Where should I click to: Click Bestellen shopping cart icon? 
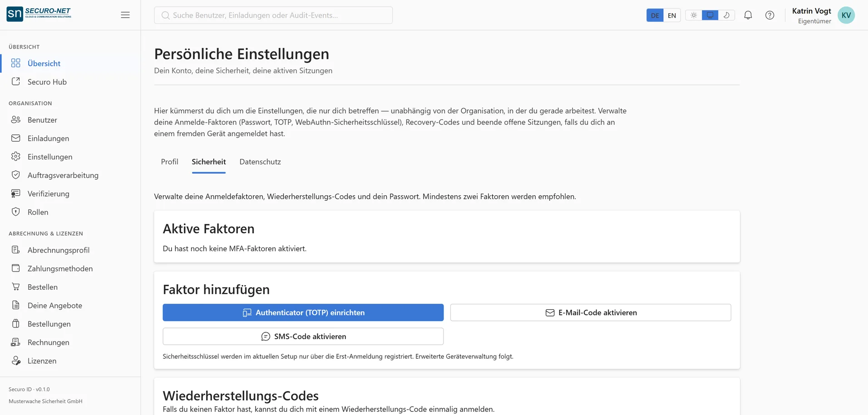tap(16, 287)
